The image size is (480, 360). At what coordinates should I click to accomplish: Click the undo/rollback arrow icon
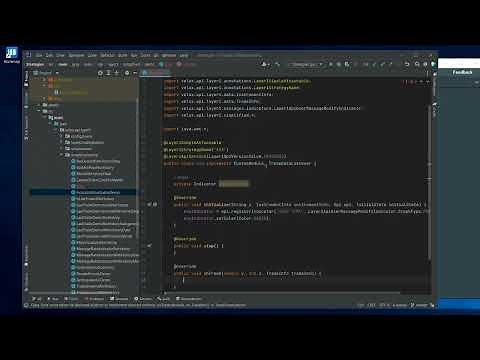coord(407,64)
